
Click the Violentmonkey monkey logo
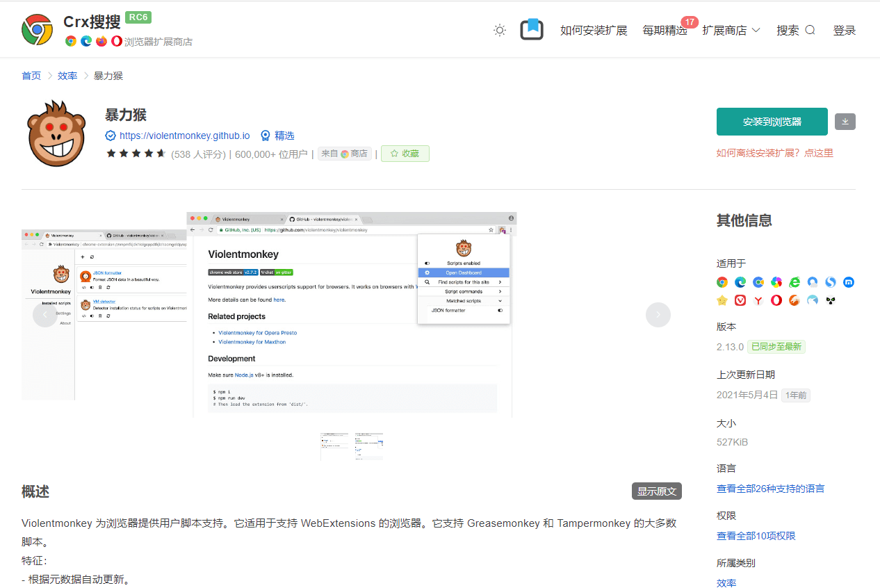click(x=56, y=133)
